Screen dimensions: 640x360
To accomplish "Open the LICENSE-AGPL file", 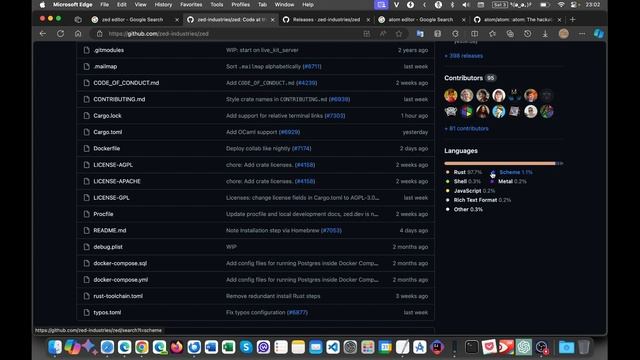I will tap(113, 164).
